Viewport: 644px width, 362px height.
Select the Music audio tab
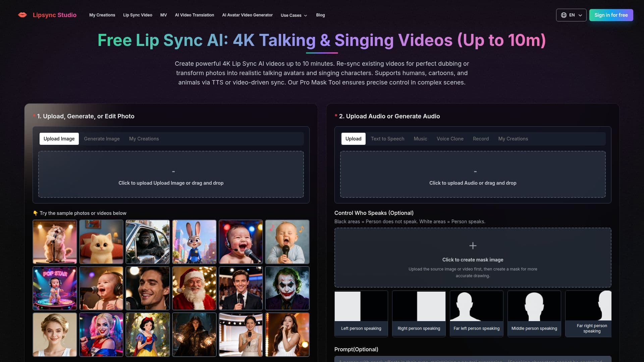[x=420, y=139]
